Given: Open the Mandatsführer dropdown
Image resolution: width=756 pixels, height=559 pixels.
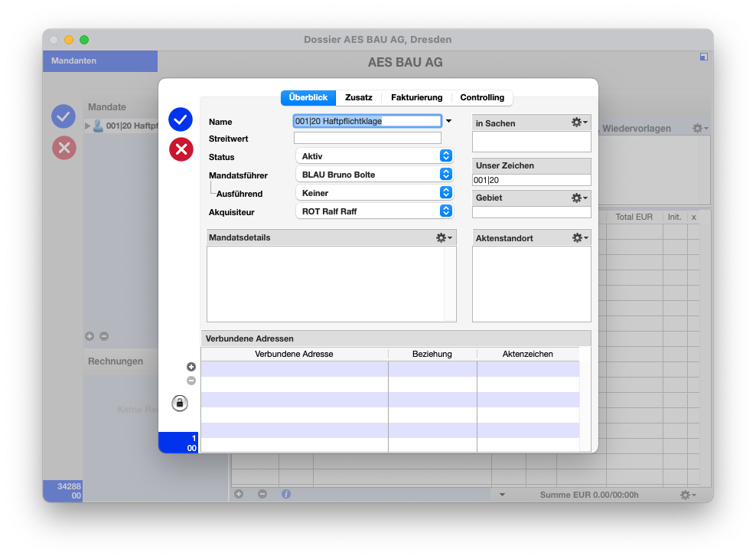Looking at the screenshot, I should tap(373, 175).
